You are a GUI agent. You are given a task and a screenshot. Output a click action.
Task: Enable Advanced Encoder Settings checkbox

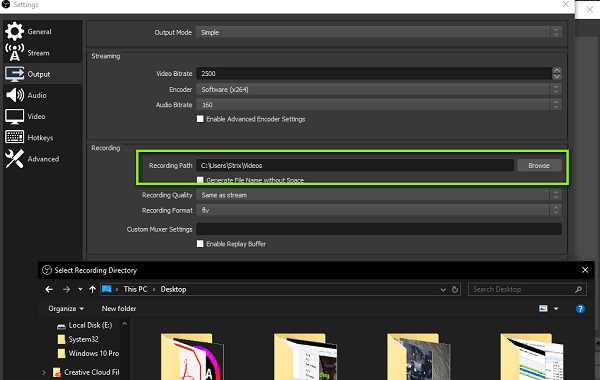click(200, 119)
